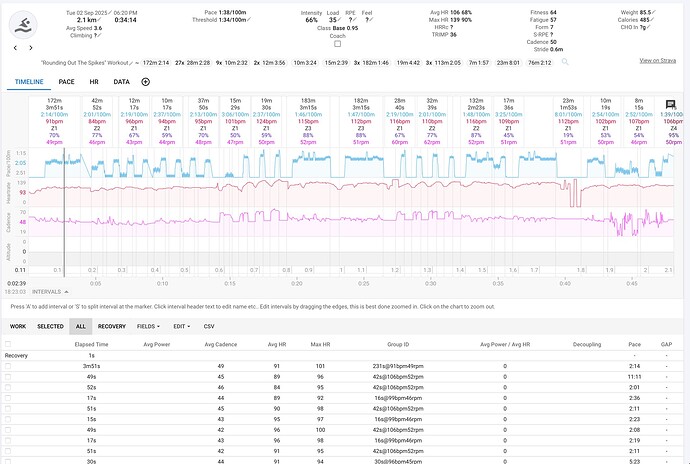
Task: Sort by Avg Power / Avg HR column
Action: 505,344
